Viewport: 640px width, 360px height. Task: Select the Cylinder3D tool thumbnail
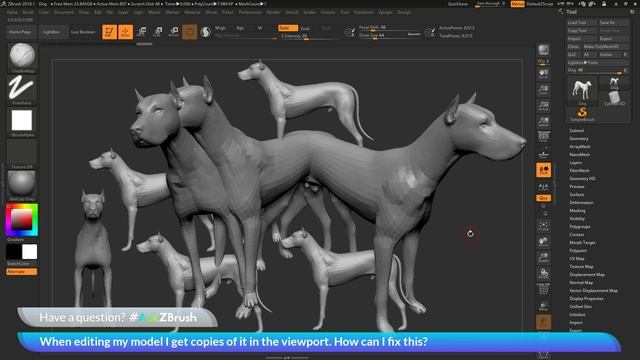[x=614, y=99]
